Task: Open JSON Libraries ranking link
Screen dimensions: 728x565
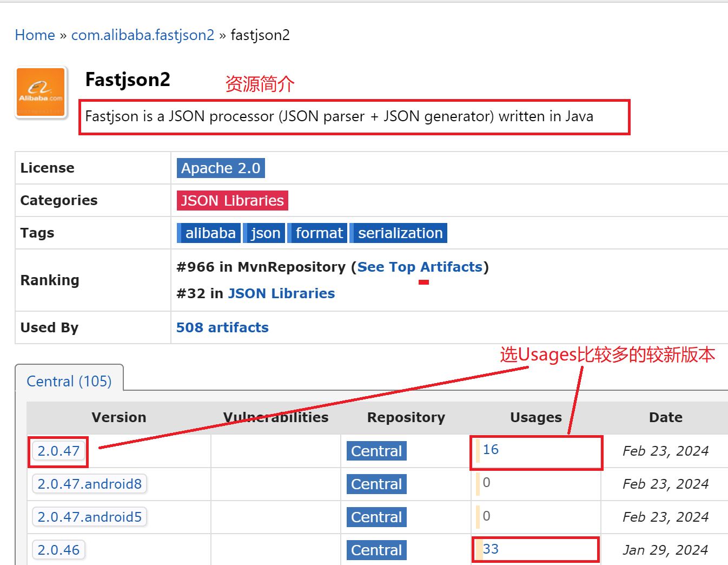Action: tap(281, 293)
